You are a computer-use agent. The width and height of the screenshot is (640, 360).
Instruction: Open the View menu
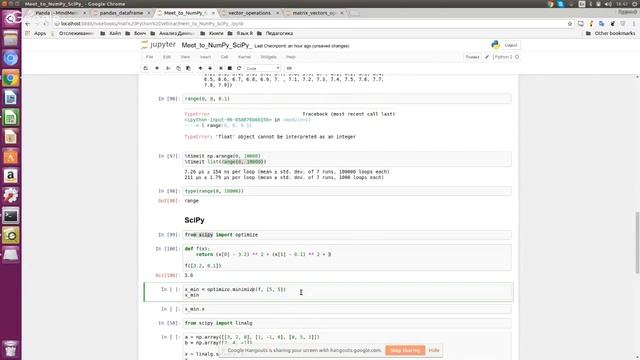pyautogui.click(x=185, y=57)
